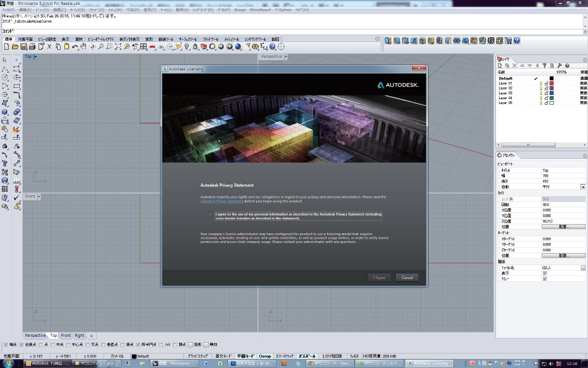This screenshot has width=588, height=368.
Task: Enable the 中点 osnap checkbox
Action: 53,345
